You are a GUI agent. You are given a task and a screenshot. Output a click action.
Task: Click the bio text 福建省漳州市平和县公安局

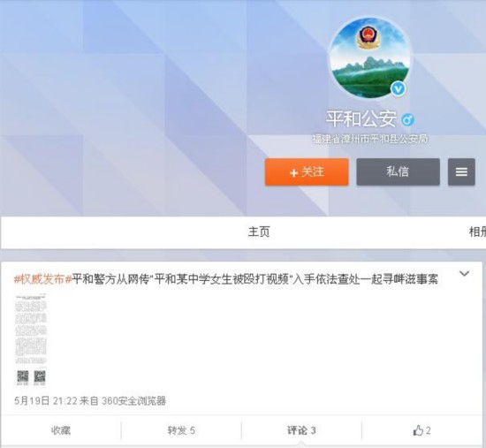tap(370, 139)
